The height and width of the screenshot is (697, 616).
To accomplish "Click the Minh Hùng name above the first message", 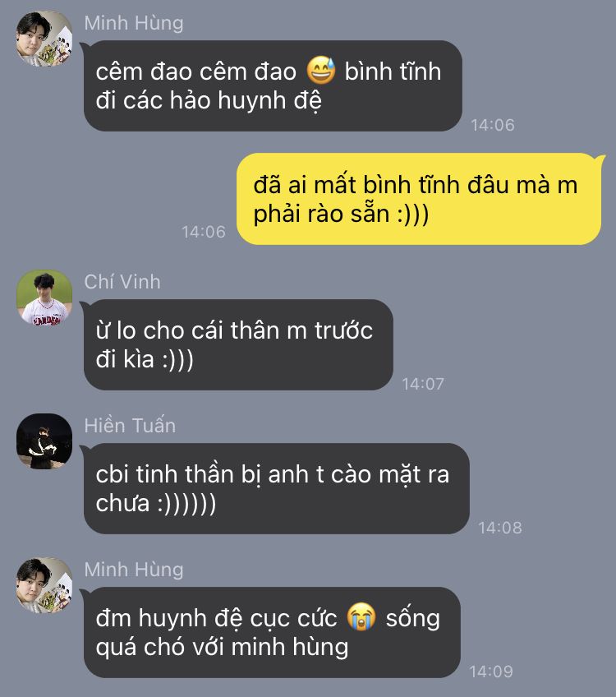I will 134,23.
